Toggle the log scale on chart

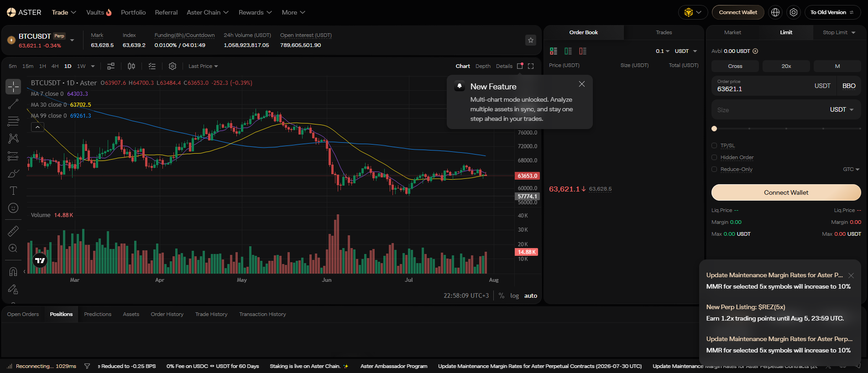[x=514, y=295]
